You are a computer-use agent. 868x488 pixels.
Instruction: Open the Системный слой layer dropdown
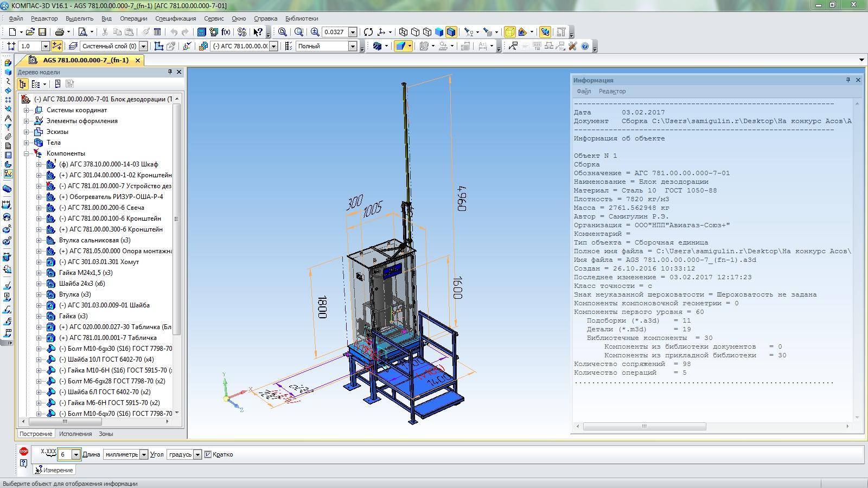point(143,46)
